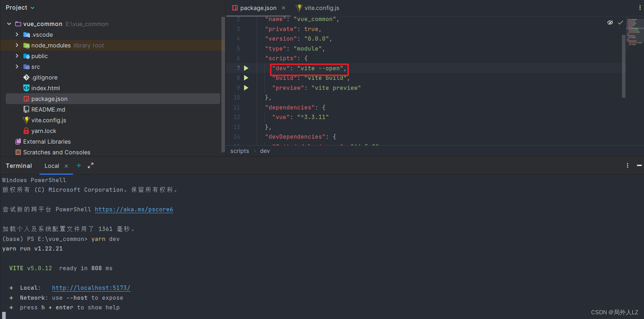Screen dimensions: 644x319
Task: Click the .gitignore file icon
Action: coord(26,77)
